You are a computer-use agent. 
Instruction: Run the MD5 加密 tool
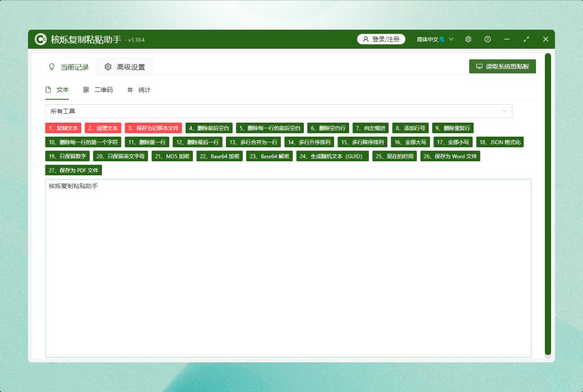(173, 156)
